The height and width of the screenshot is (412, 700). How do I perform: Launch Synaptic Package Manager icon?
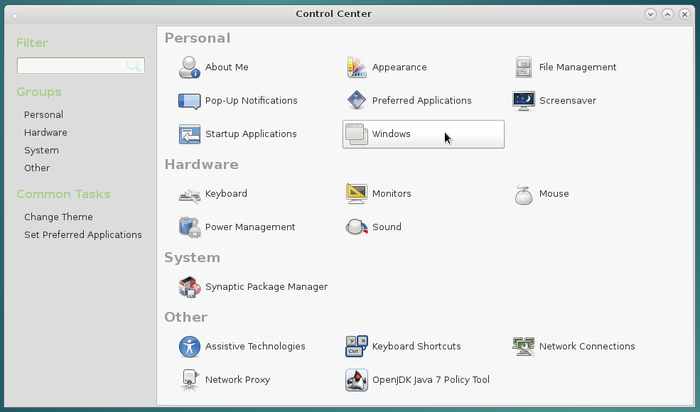[x=189, y=287]
